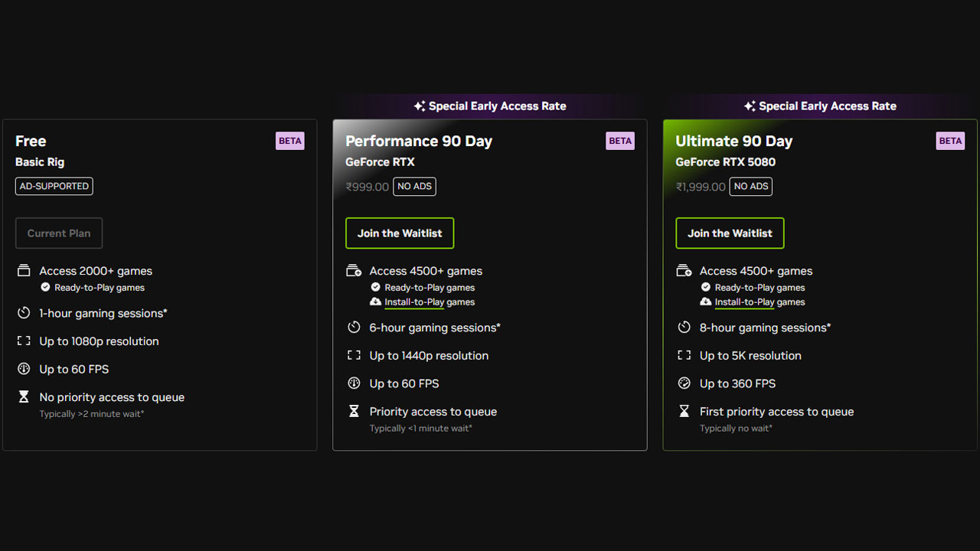Click BETA badge on Performance 90 Day
Image resolution: width=980 pixels, height=551 pixels.
pyautogui.click(x=620, y=141)
